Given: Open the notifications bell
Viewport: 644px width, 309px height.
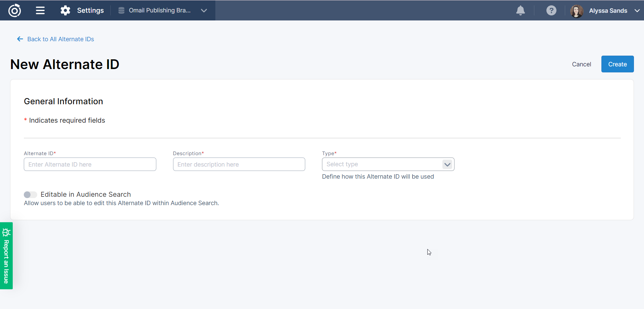Looking at the screenshot, I should click(520, 10).
